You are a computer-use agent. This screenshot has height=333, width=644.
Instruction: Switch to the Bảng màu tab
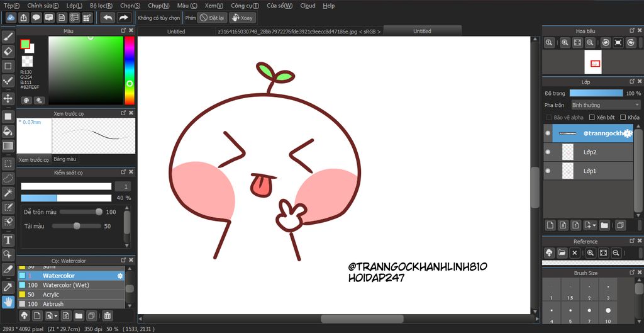(x=65, y=159)
